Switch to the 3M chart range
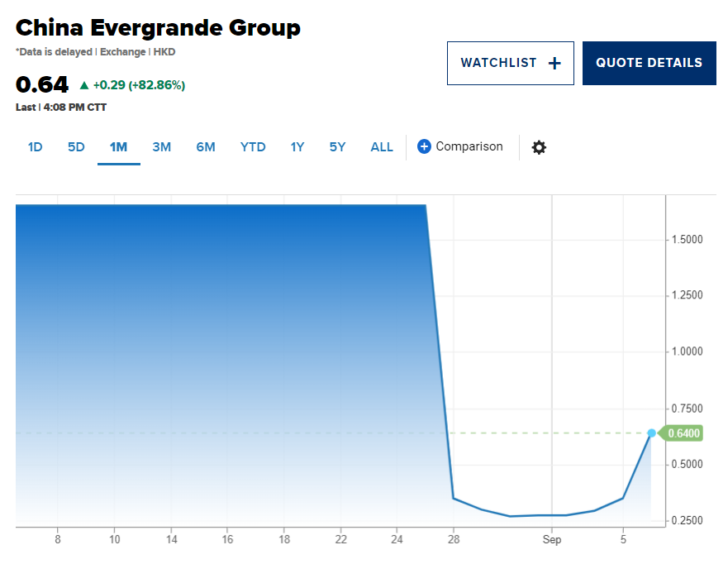Viewport: 728px width, 564px height. (x=162, y=147)
